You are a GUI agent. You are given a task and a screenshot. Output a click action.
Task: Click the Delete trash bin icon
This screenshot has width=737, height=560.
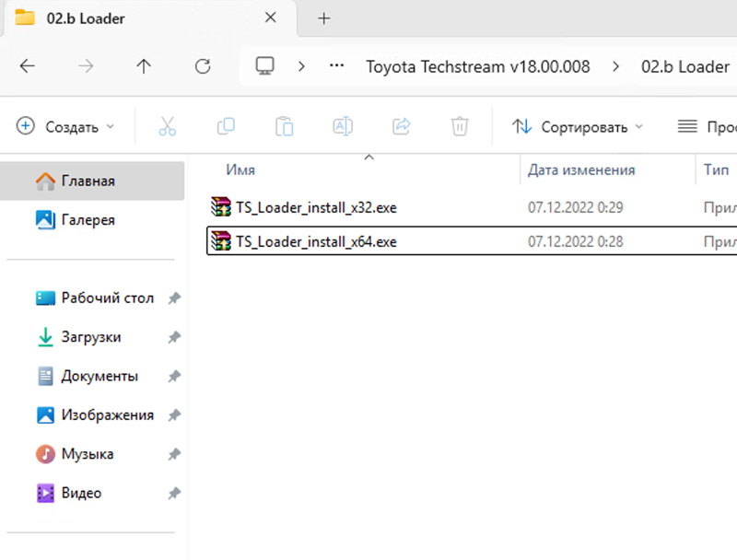coord(460,127)
